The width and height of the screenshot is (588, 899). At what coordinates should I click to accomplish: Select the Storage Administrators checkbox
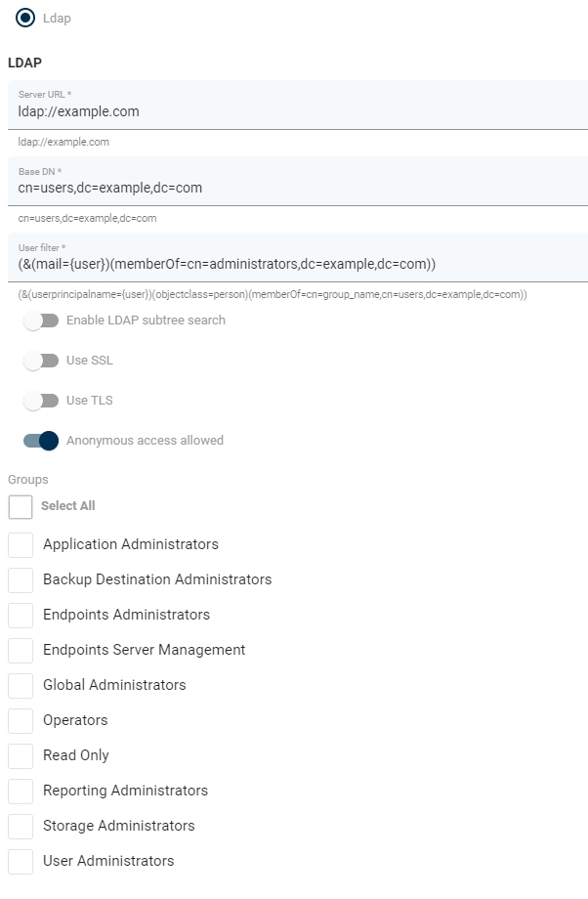point(21,826)
